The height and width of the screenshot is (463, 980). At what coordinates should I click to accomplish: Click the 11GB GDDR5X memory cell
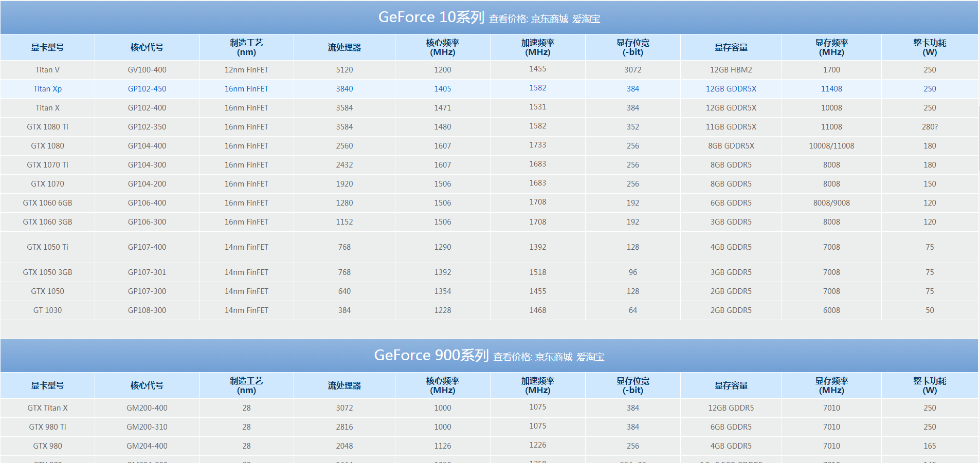pyautogui.click(x=731, y=127)
